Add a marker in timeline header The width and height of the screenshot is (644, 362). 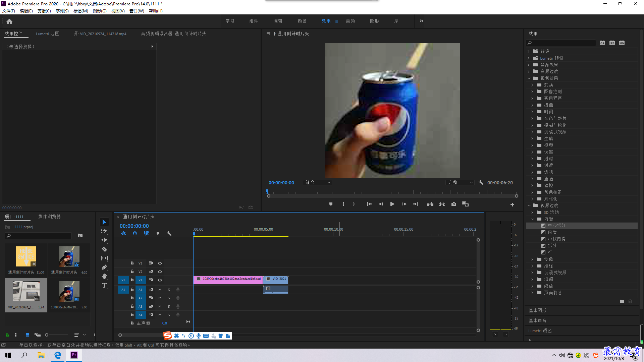pyautogui.click(x=158, y=233)
